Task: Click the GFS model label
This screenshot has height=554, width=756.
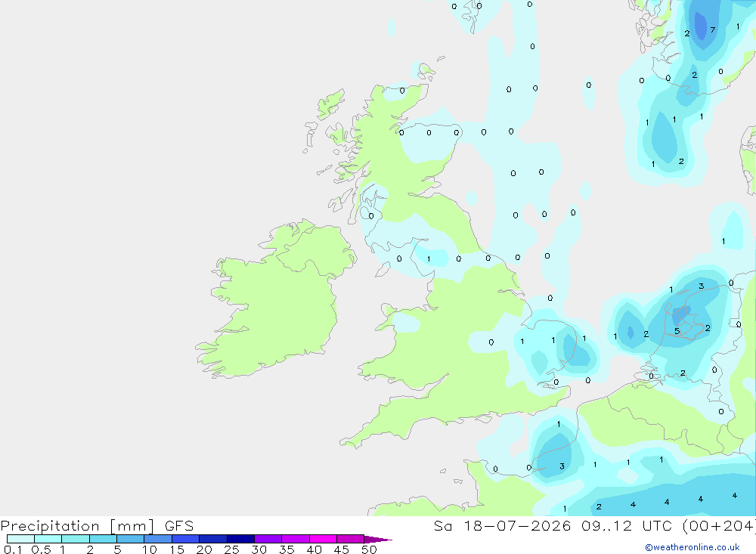Action: tap(179, 526)
